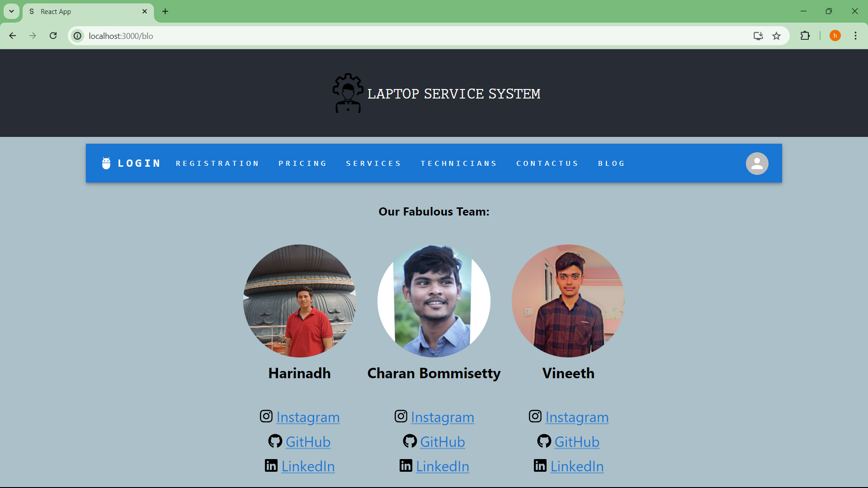Open Harinadh's GitHub link
Image resolution: width=868 pixels, height=488 pixels.
pyautogui.click(x=308, y=441)
